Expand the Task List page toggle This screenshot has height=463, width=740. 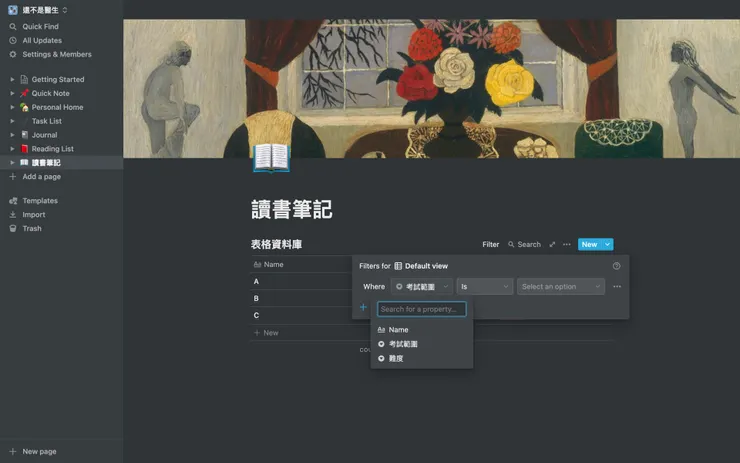[12, 121]
